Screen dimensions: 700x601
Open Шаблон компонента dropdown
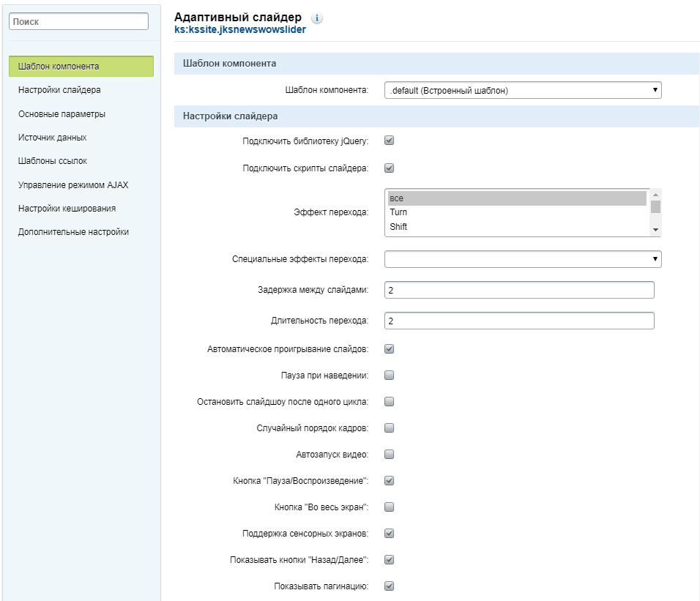coord(523,90)
